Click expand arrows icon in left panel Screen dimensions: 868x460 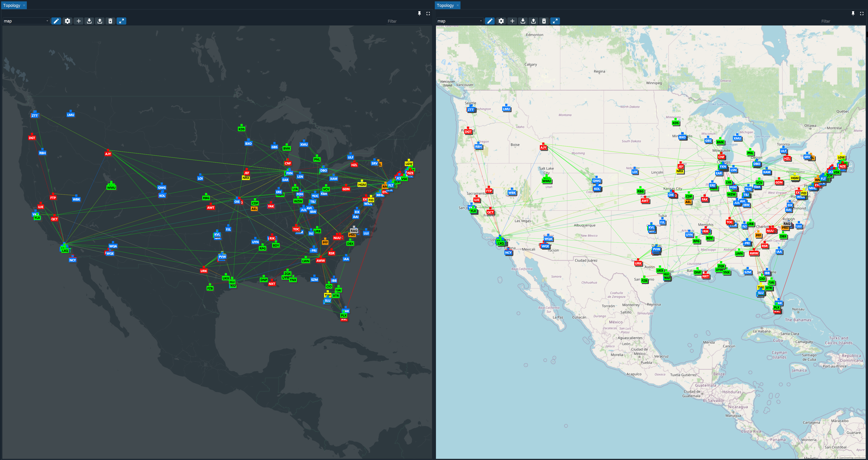click(x=121, y=21)
